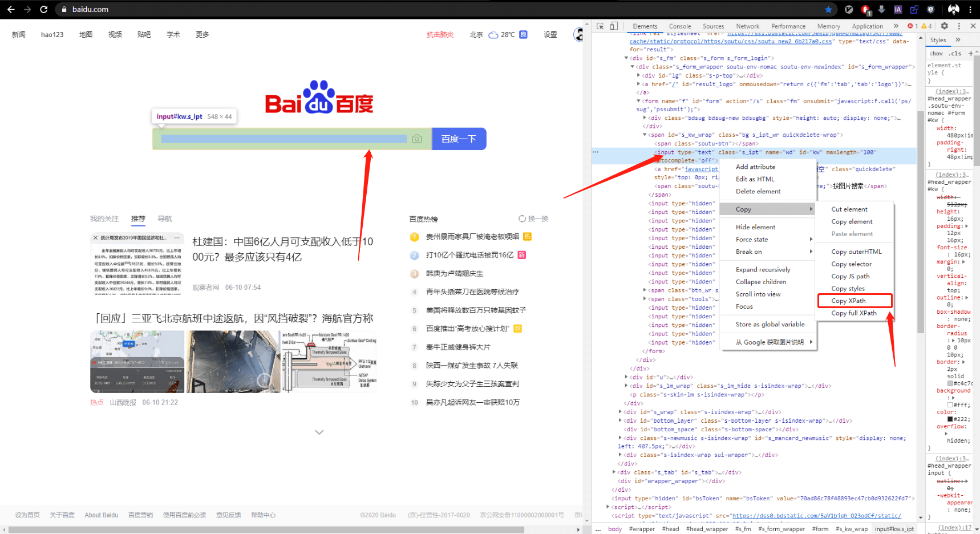Click the airplane news thumbnail image
The width and height of the screenshot is (980, 534).
[137, 362]
